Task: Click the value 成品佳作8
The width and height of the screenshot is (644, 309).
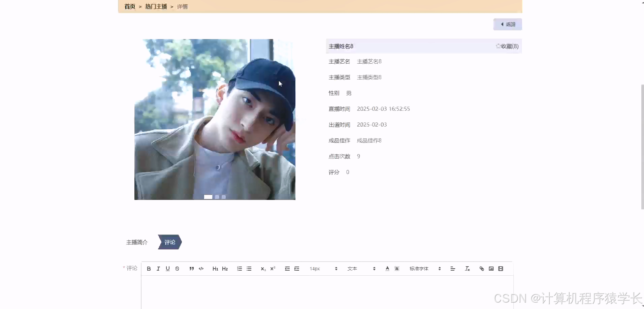Action: 369,140
